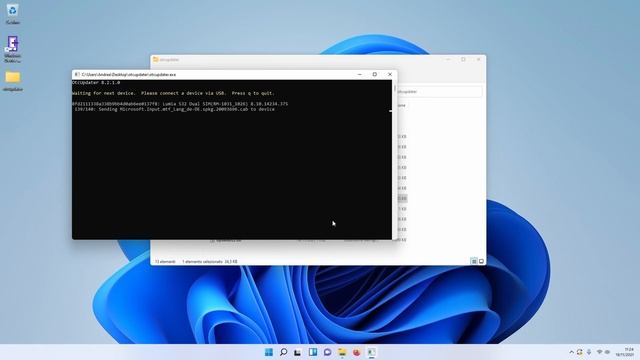Select the purple Windows shortcut on the desktop
Screen dimensions: 640x360
click(x=13, y=49)
